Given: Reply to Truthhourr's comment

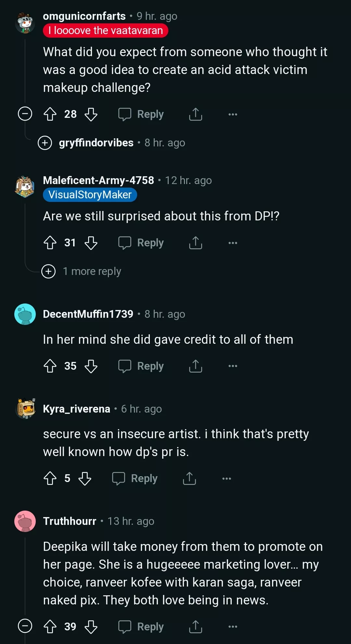Looking at the screenshot, I should 141,626.
